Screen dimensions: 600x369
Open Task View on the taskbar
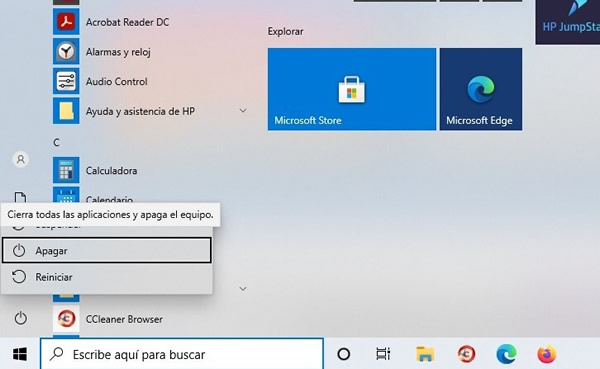pyautogui.click(x=383, y=354)
